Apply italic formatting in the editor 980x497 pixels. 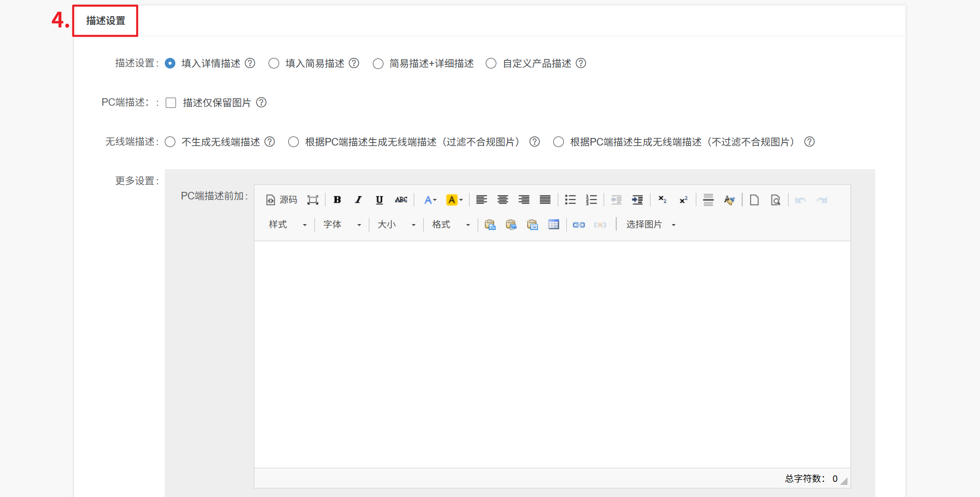point(358,200)
